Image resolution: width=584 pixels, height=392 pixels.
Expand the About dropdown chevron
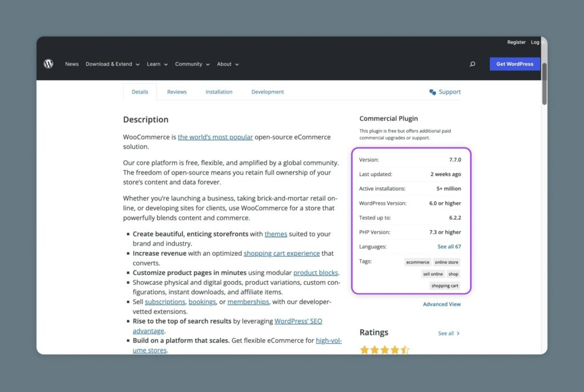coord(236,64)
